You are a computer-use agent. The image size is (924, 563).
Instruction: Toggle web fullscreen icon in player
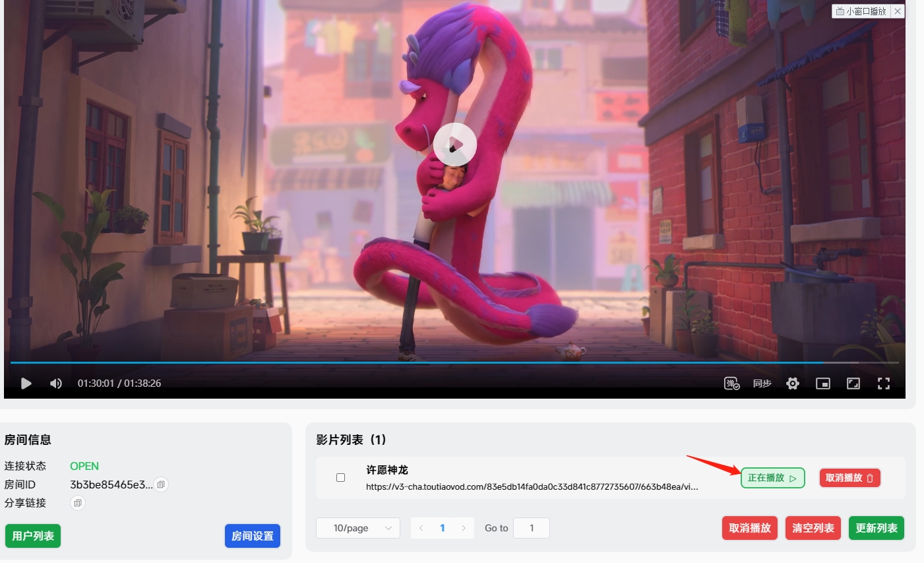click(853, 383)
